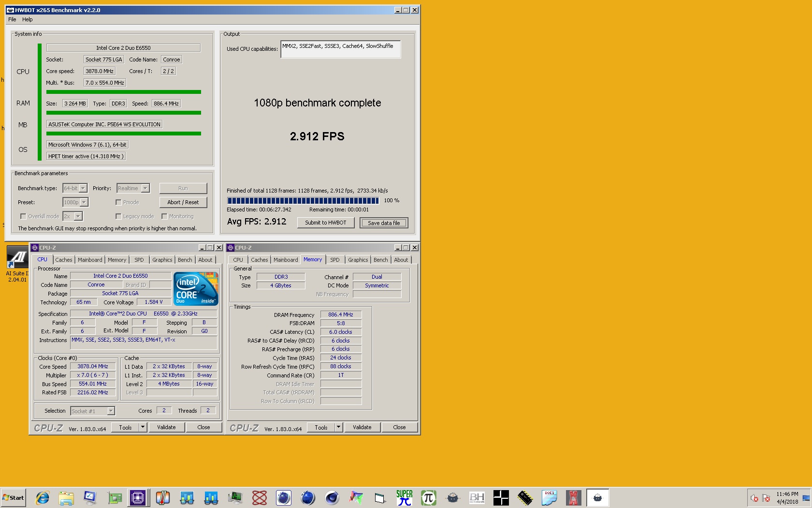Open the green circuit board taskbar icon
The height and width of the screenshot is (508, 812).
point(115,497)
